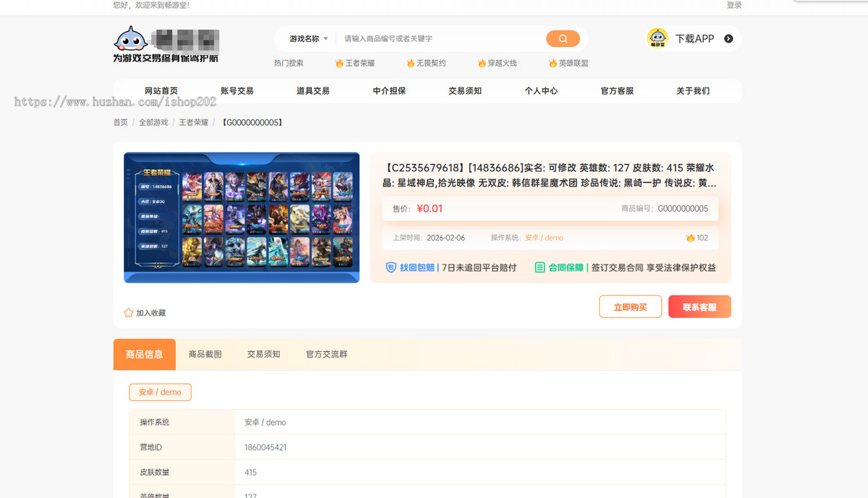Click the flame icon next to 102
Viewport: 868px width, 498px height.
[x=690, y=238]
